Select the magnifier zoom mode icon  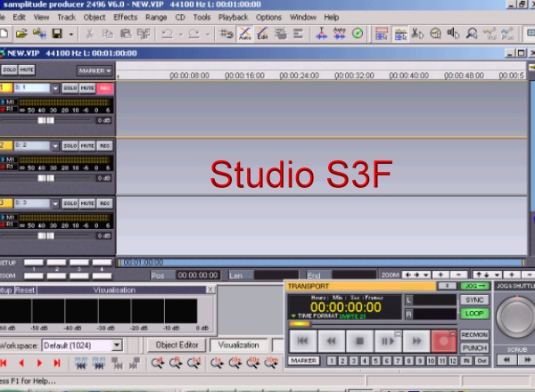[x=472, y=33]
